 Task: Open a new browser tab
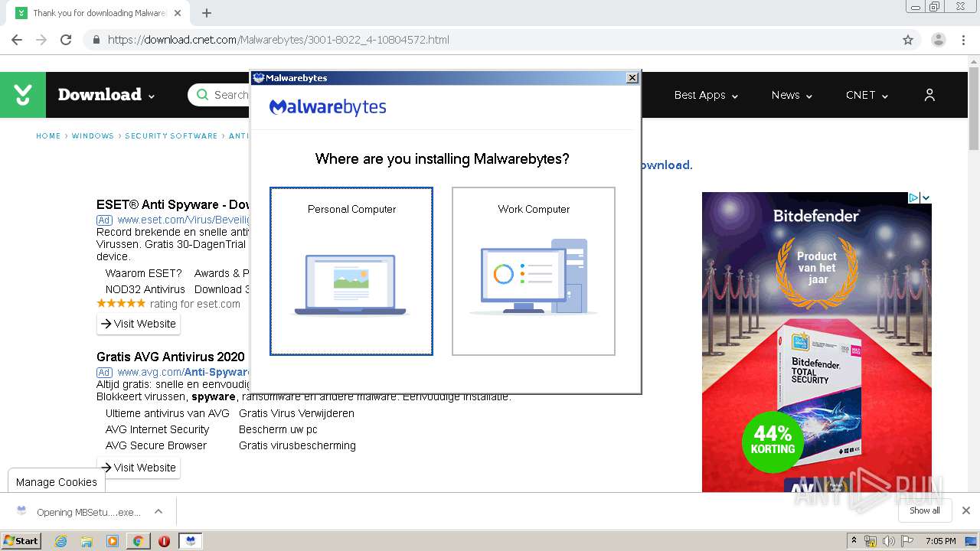point(207,13)
